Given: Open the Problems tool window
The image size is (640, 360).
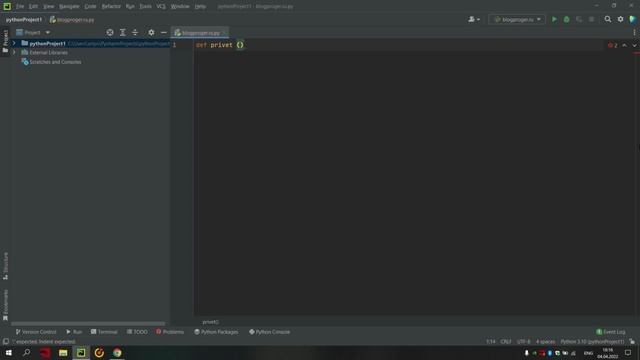Looking at the screenshot, I should click(x=170, y=332).
